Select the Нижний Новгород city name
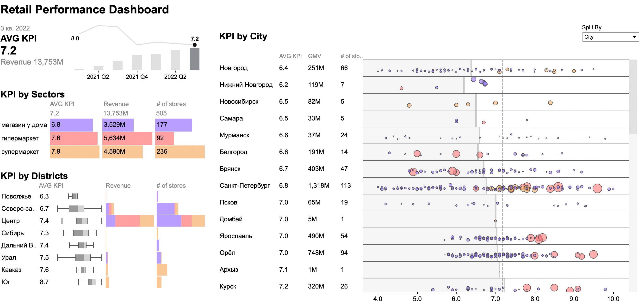 [246, 85]
